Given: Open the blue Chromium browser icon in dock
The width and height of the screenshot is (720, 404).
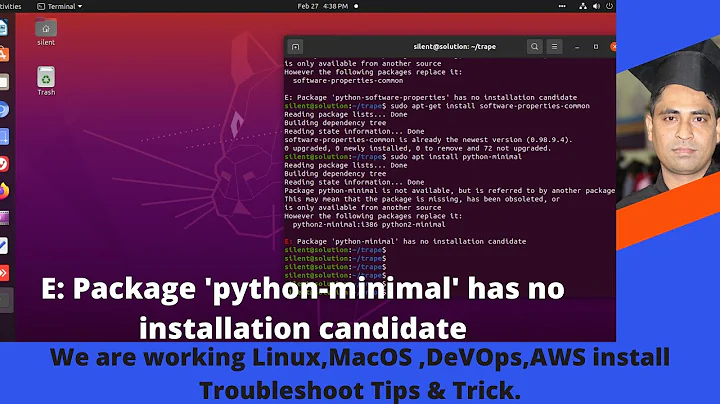Looking at the screenshot, I should tap(4, 110).
